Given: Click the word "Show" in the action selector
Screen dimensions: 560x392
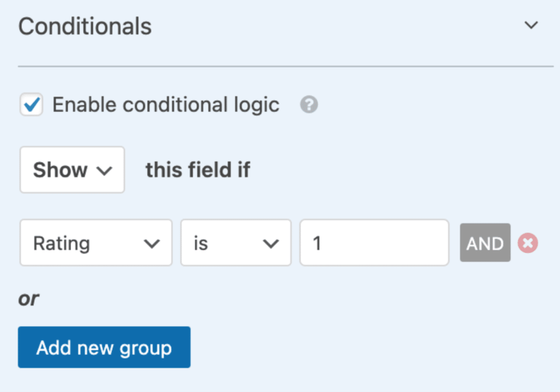Looking at the screenshot, I should coord(60,170).
